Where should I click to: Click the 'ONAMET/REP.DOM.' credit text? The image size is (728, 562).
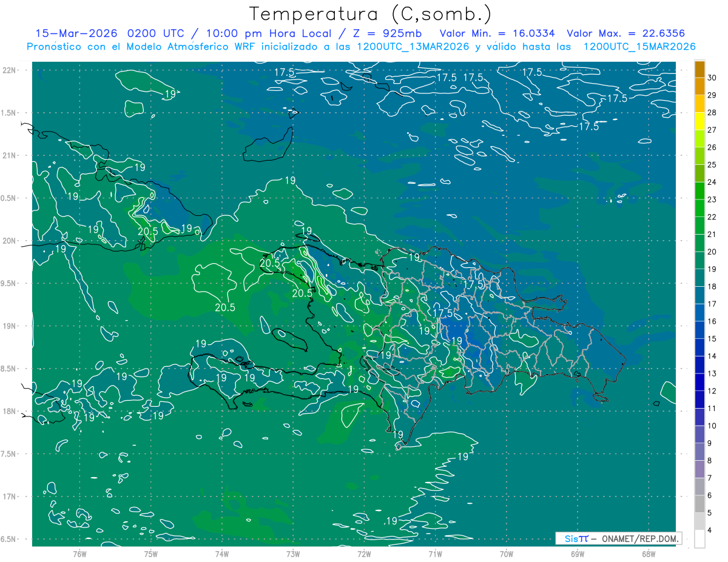coord(641,538)
